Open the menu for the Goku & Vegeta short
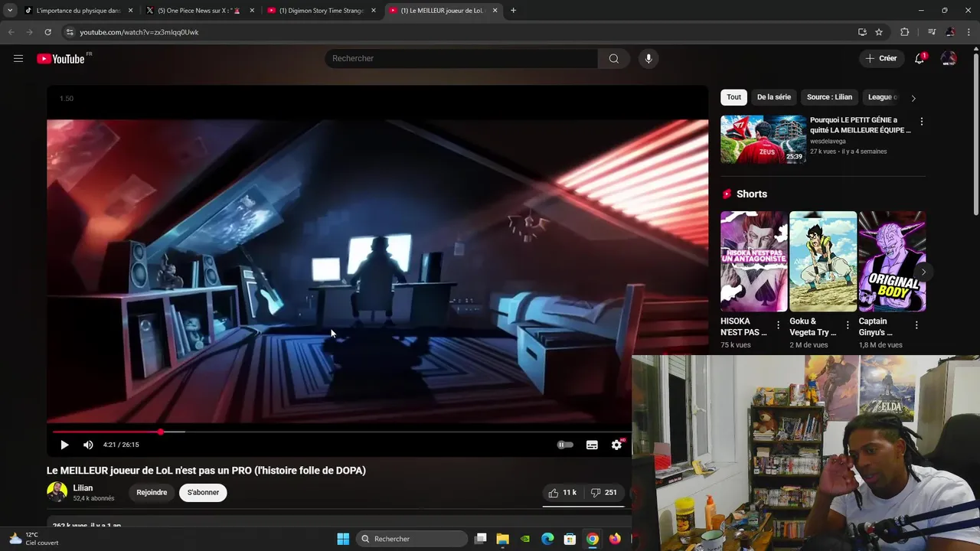The image size is (980, 551). tap(848, 325)
